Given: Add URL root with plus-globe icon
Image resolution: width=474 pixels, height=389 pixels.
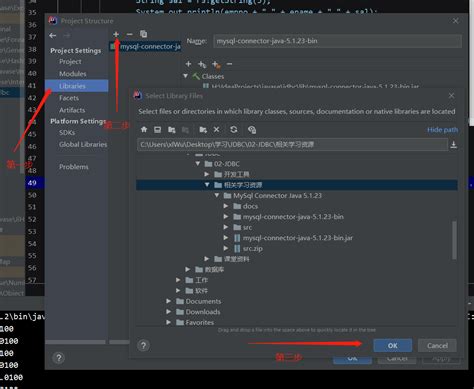Looking at the screenshot, I should pos(202,64).
